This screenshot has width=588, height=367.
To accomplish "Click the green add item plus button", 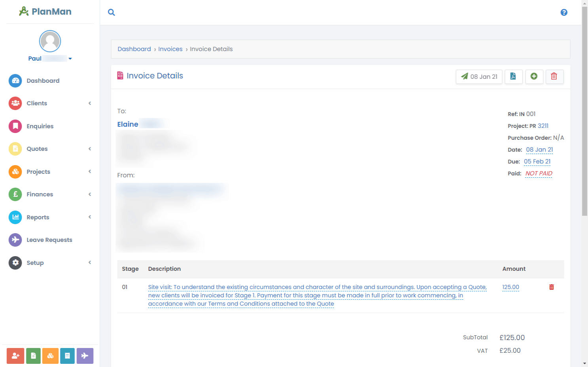I will click(534, 77).
